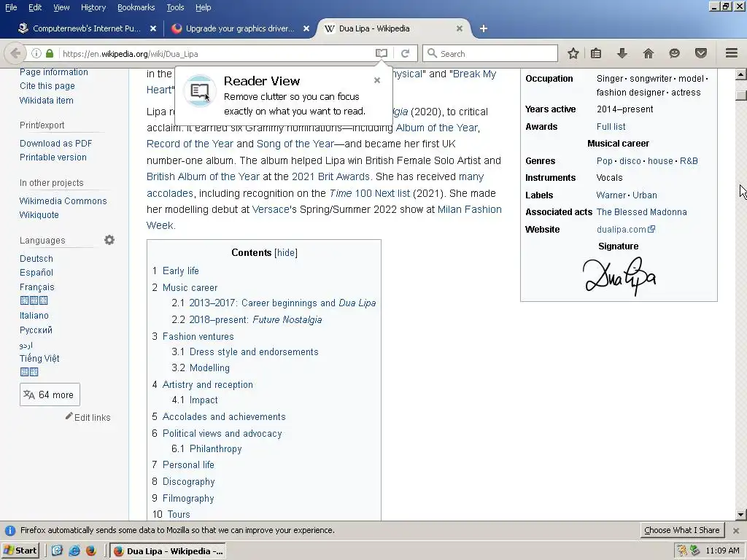Open Languages settings gear icon

(x=109, y=240)
